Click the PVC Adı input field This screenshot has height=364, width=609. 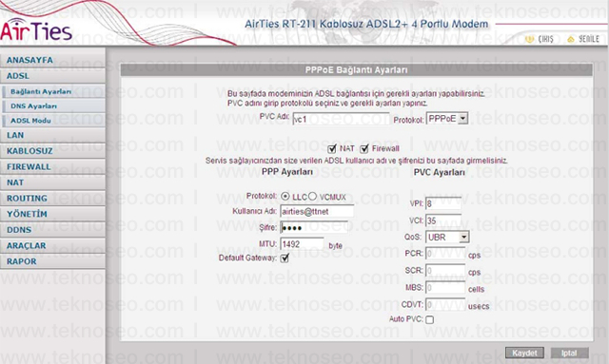tap(341, 119)
